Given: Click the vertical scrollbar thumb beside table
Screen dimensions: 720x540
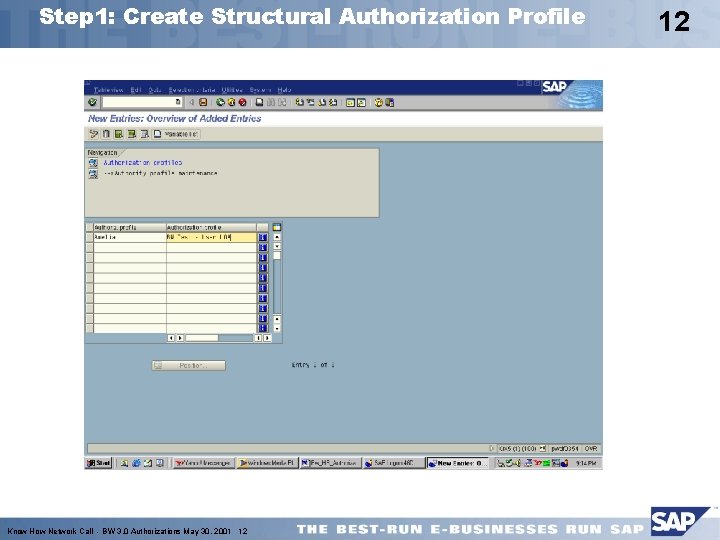Looking at the screenshot, I should 277,256.
